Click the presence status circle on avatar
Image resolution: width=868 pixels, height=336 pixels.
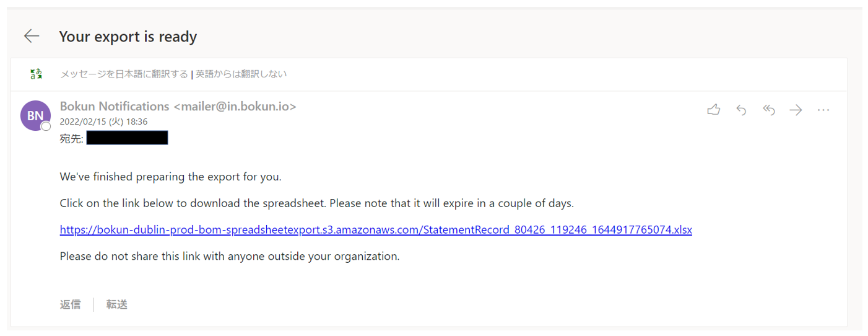coord(46,126)
